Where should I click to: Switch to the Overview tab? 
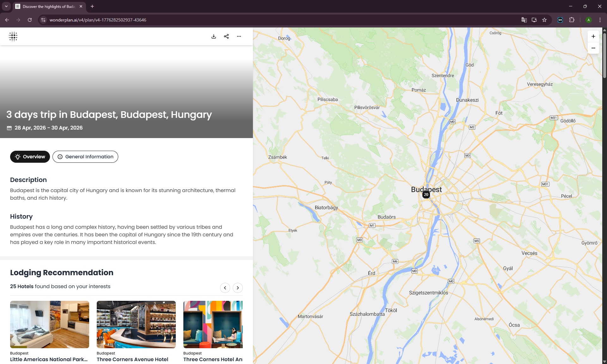tap(30, 157)
